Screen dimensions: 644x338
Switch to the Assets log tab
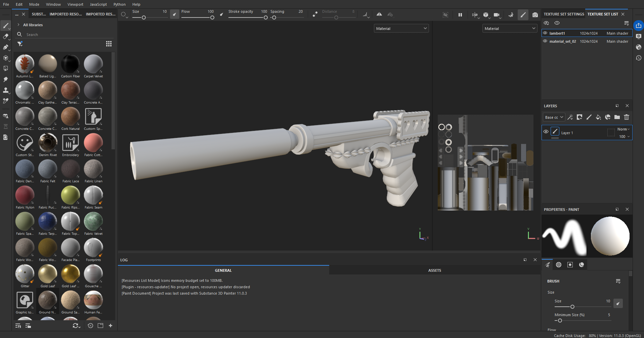(x=434, y=270)
